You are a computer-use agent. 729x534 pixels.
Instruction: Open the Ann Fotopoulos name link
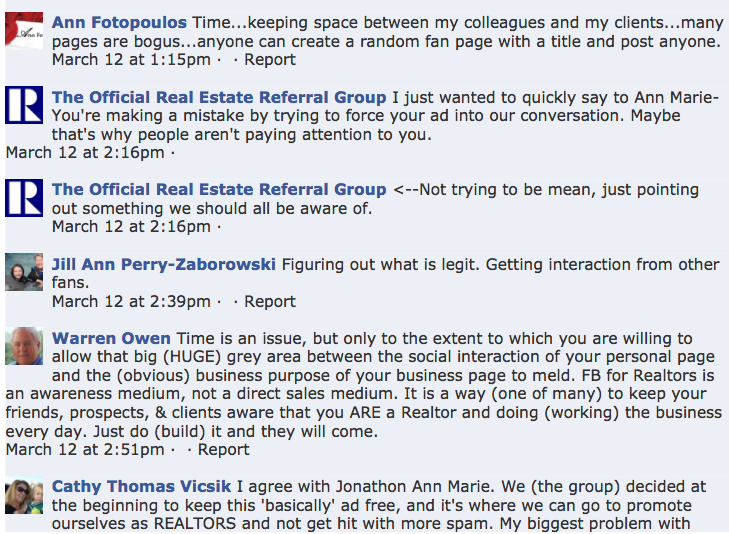(119, 22)
